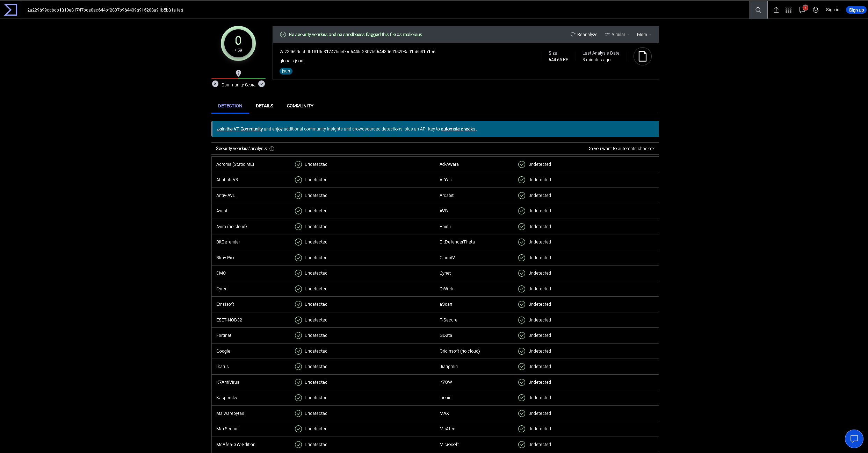Click Do you want to automate checks?
The width and height of the screenshot is (868, 453).
[x=621, y=149]
